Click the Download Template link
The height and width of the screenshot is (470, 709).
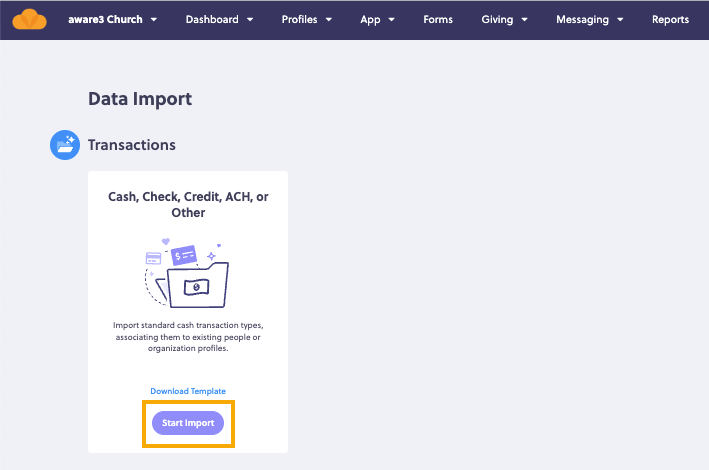(188, 391)
